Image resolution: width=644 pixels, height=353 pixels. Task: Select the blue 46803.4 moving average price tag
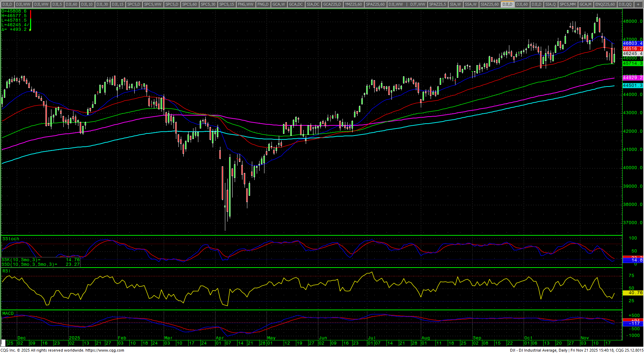point(632,43)
